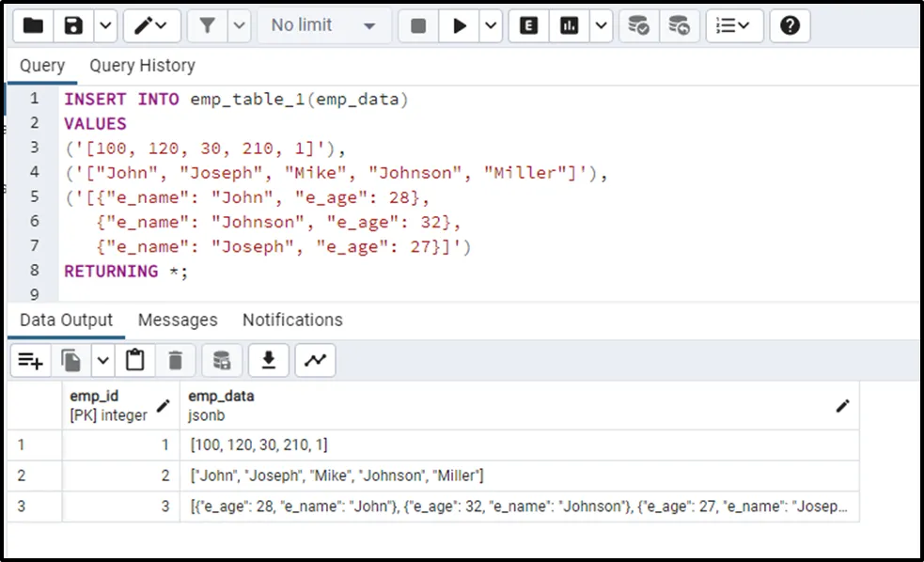Switch to the Query History tab
Viewport: 924px width, 562px height.
pos(142,66)
